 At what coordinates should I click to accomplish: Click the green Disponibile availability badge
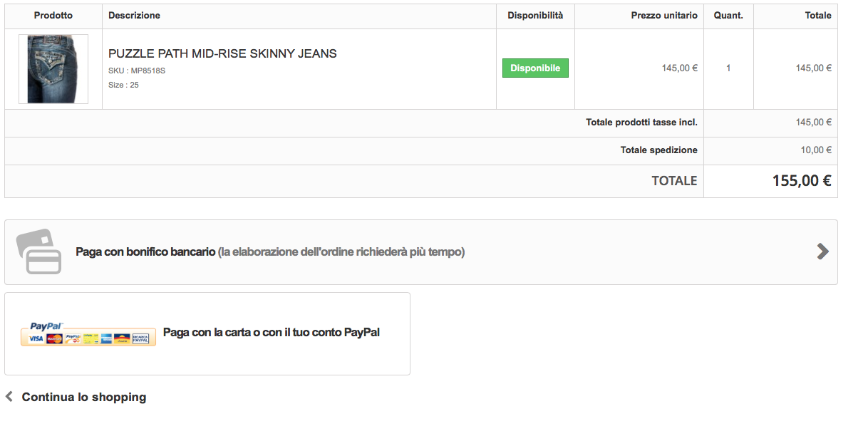pyautogui.click(x=535, y=68)
